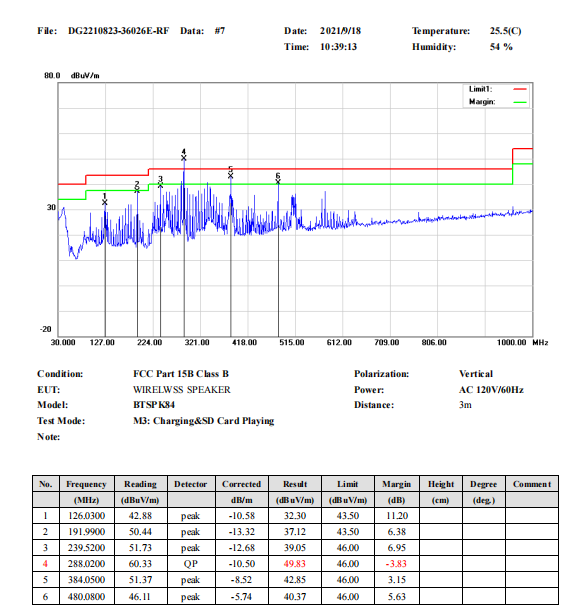Click the Reading column header
Screen dimensions: 571x615
tap(140, 484)
